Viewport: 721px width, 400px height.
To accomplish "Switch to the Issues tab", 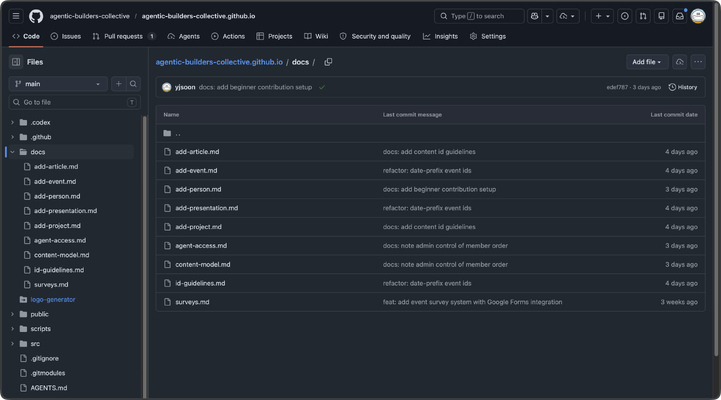I will click(66, 36).
